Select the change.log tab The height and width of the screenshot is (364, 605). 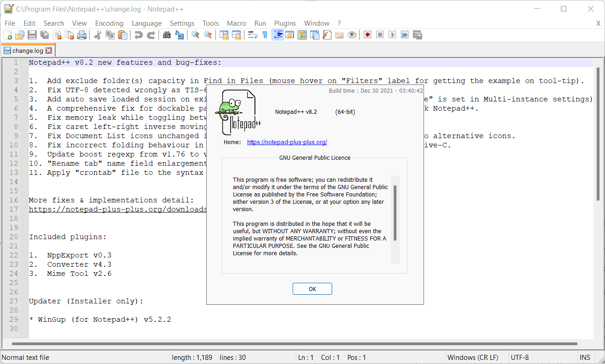[x=28, y=50]
